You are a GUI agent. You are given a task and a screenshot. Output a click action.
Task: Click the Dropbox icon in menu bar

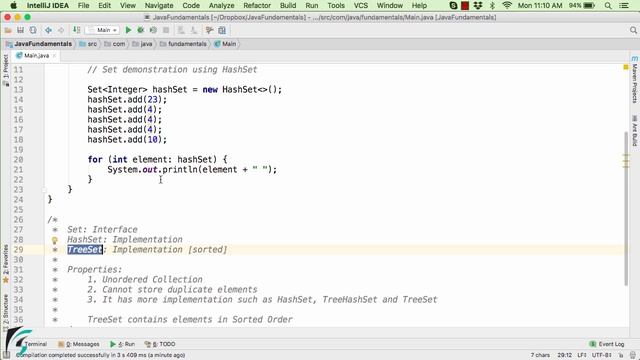478,5
